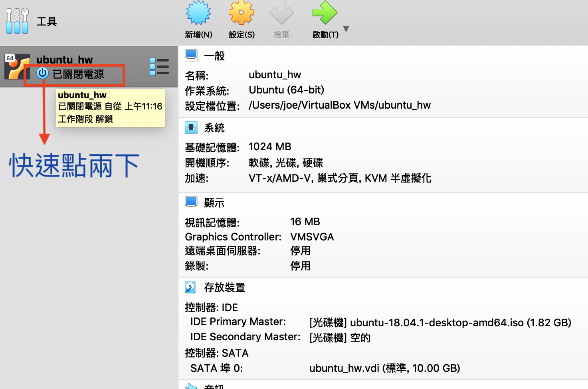Click the 已關閉電源 status text

(78, 74)
